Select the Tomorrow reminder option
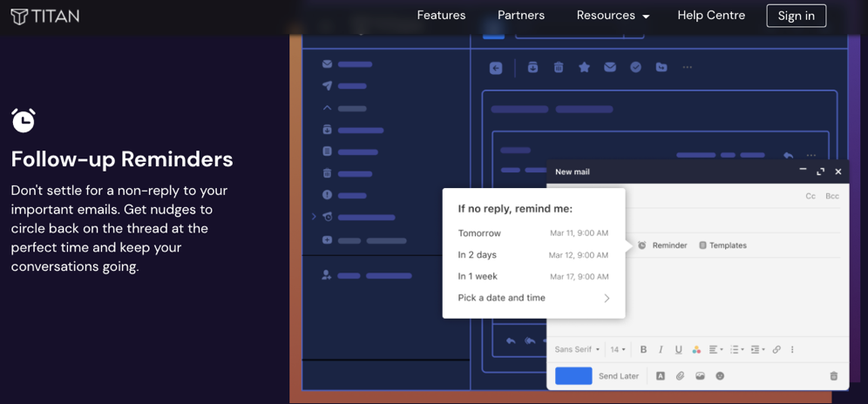Image resolution: width=868 pixels, height=404 pixels. pyautogui.click(x=533, y=233)
